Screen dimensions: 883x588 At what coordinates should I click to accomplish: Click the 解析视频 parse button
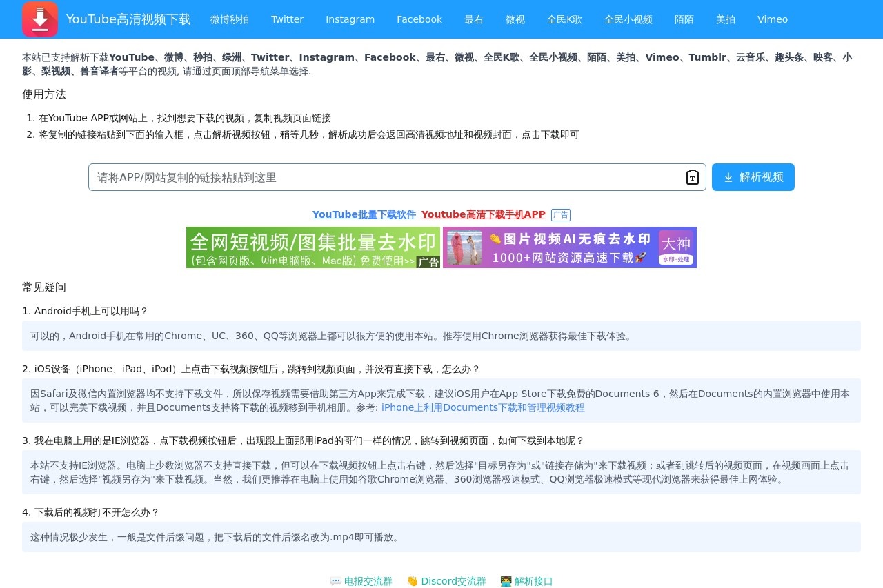coord(753,177)
